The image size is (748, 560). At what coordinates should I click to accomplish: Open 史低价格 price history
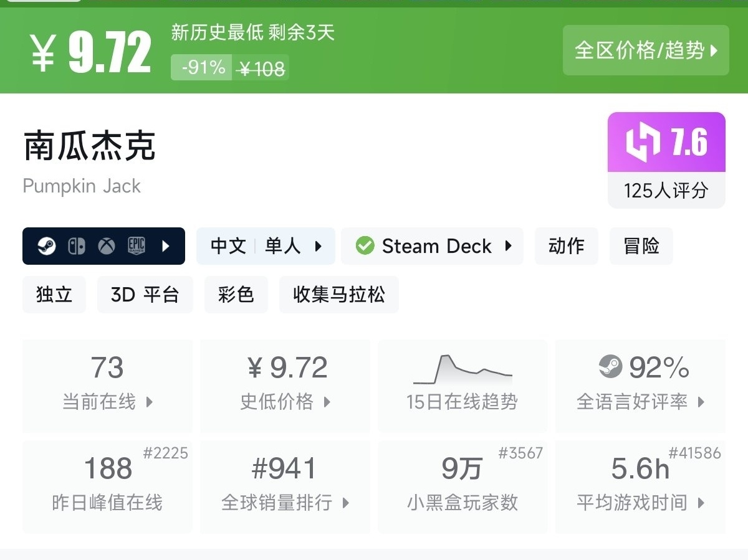tap(285, 385)
